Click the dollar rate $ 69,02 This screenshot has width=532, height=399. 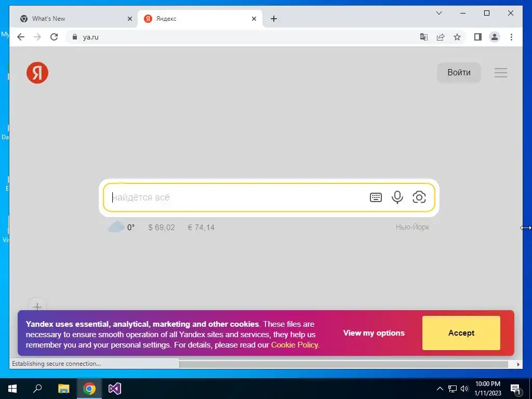(162, 228)
